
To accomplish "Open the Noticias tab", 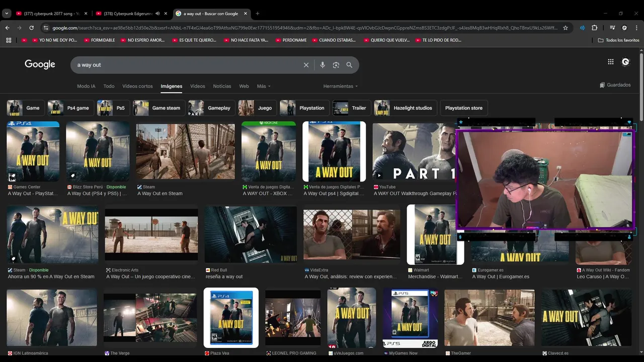I will tap(222, 86).
